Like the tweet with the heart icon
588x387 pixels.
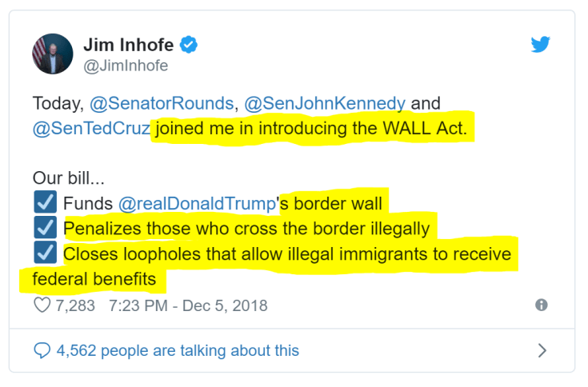tap(42, 305)
